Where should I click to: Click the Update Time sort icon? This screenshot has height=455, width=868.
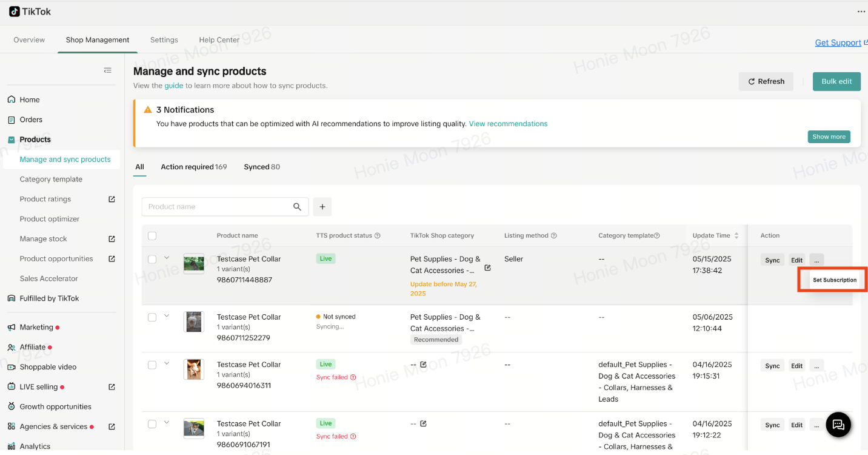pos(736,235)
